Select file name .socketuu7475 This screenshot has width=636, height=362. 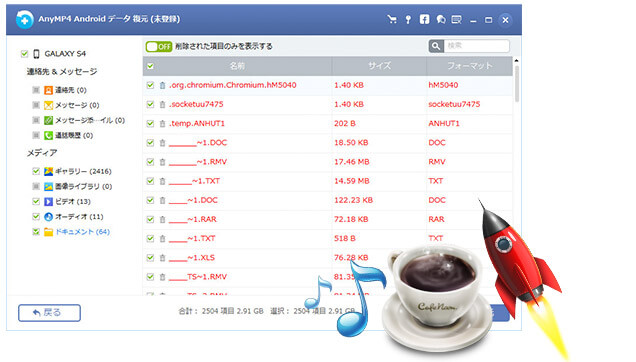(x=196, y=104)
